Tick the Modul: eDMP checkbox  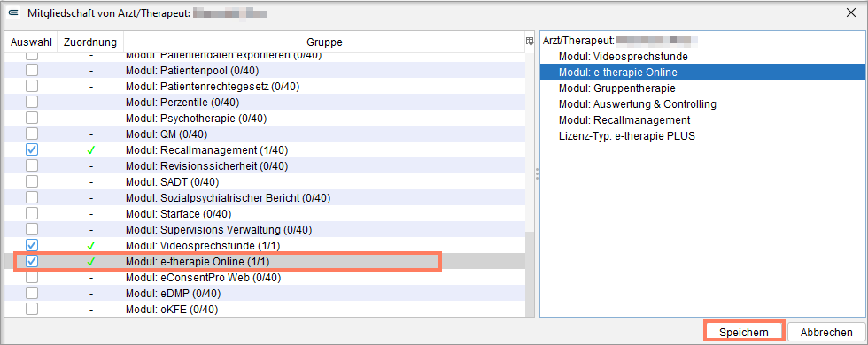[32, 293]
